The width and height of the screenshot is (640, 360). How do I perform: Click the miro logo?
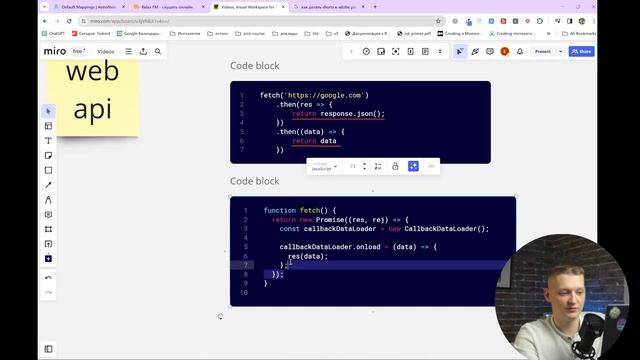tap(55, 51)
